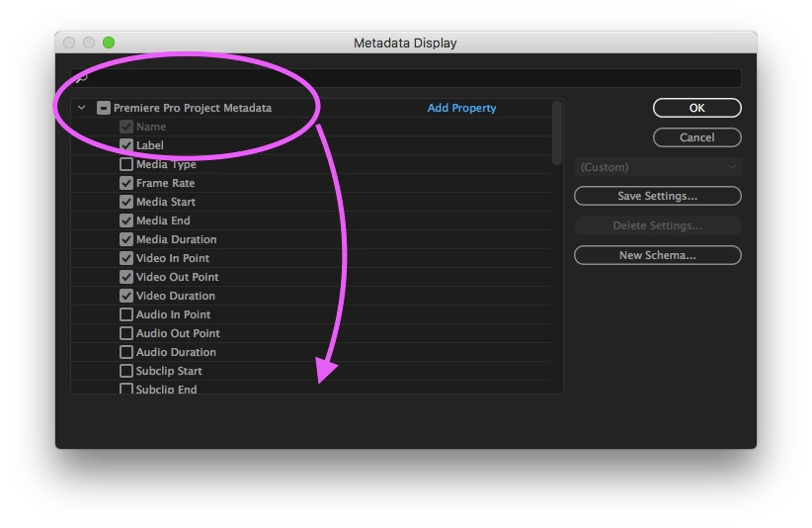The height and width of the screenshot is (528, 812).
Task: Uncheck the Media Start checkbox
Action: click(126, 202)
